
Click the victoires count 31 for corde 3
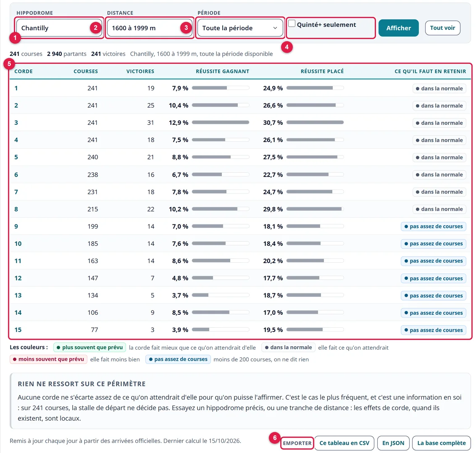coord(150,123)
